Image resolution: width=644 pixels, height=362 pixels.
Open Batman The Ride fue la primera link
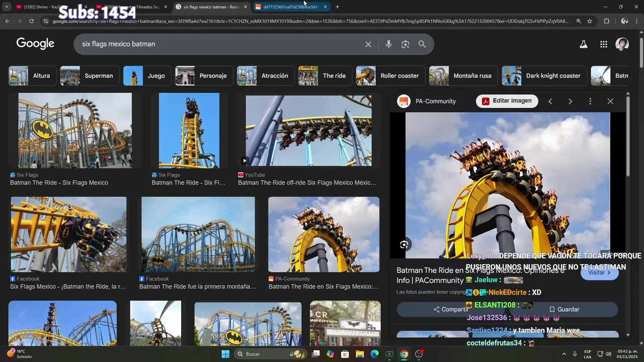point(198,287)
